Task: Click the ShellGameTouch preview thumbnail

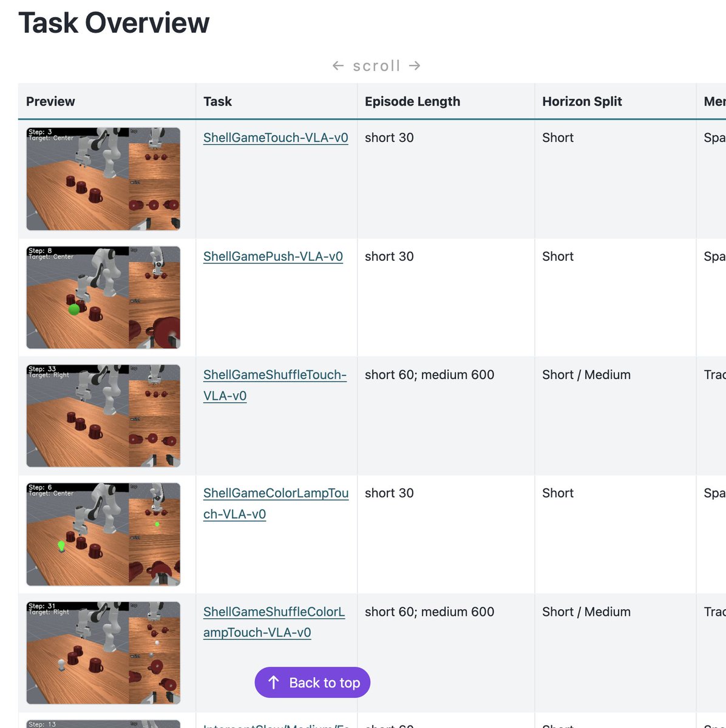Action: tap(103, 179)
